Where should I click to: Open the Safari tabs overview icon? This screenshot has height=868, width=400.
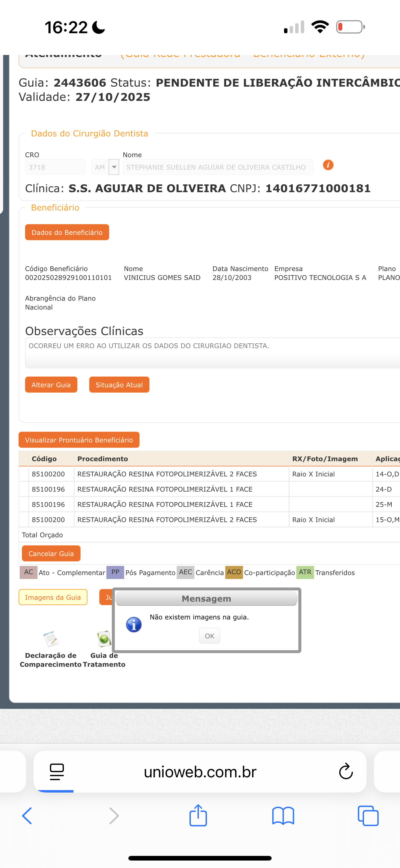pyautogui.click(x=368, y=816)
